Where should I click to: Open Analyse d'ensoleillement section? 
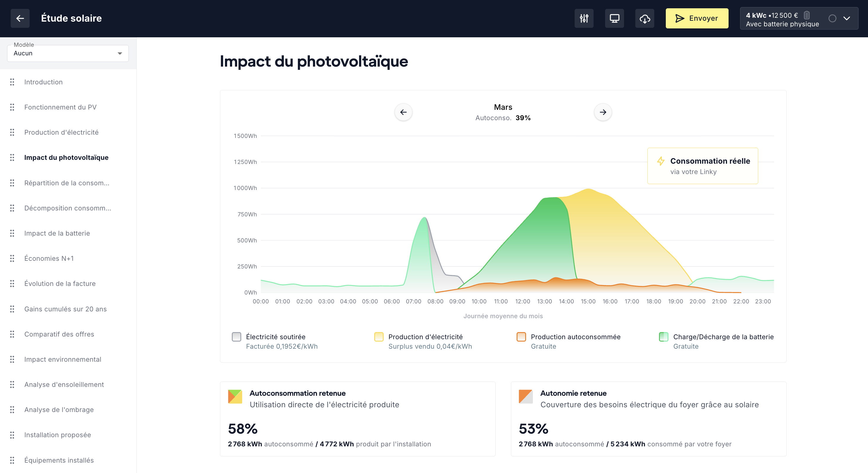coord(64,384)
